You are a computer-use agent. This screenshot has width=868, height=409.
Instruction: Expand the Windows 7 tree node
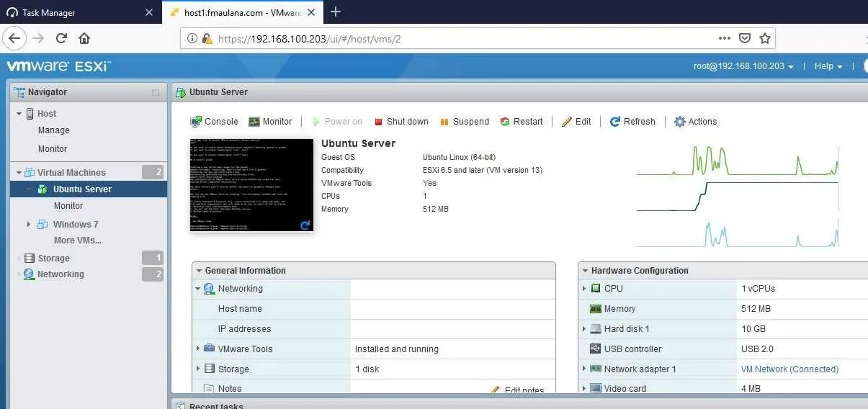(29, 225)
